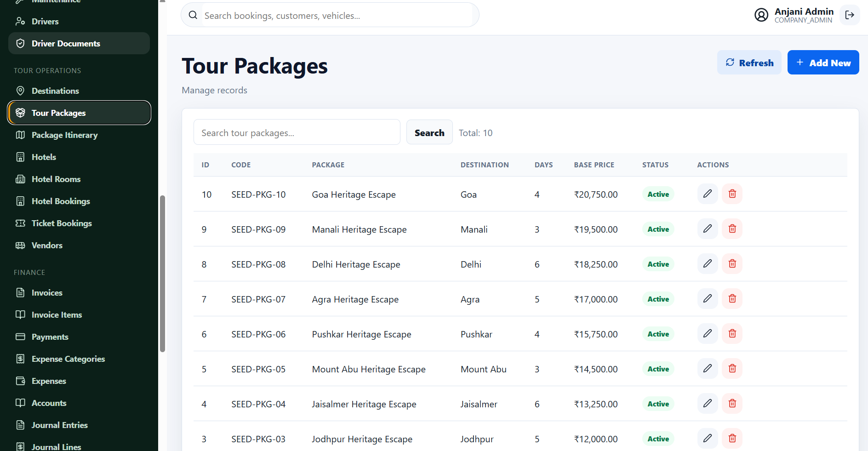Open Invoices under Finance

click(79, 292)
